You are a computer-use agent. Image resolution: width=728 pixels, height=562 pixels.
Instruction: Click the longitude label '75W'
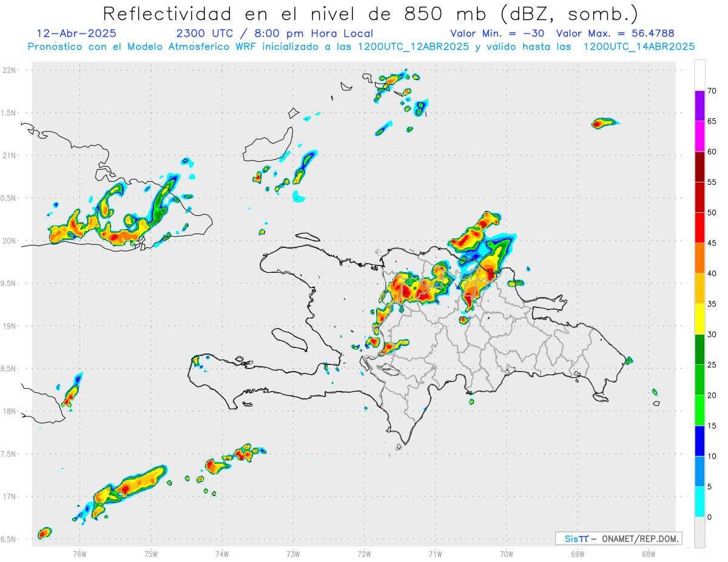tap(150, 554)
